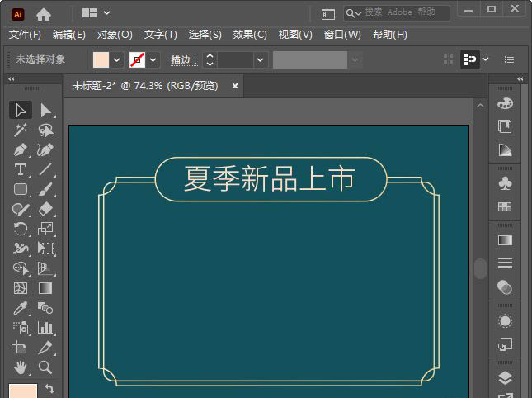The width and height of the screenshot is (532, 398).
Task: Open the 窗口(W) menu
Action: coord(342,35)
